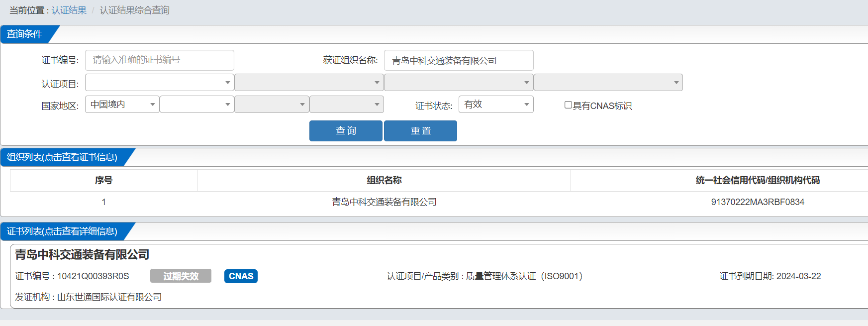Click the 证书编号 field label

(60, 60)
